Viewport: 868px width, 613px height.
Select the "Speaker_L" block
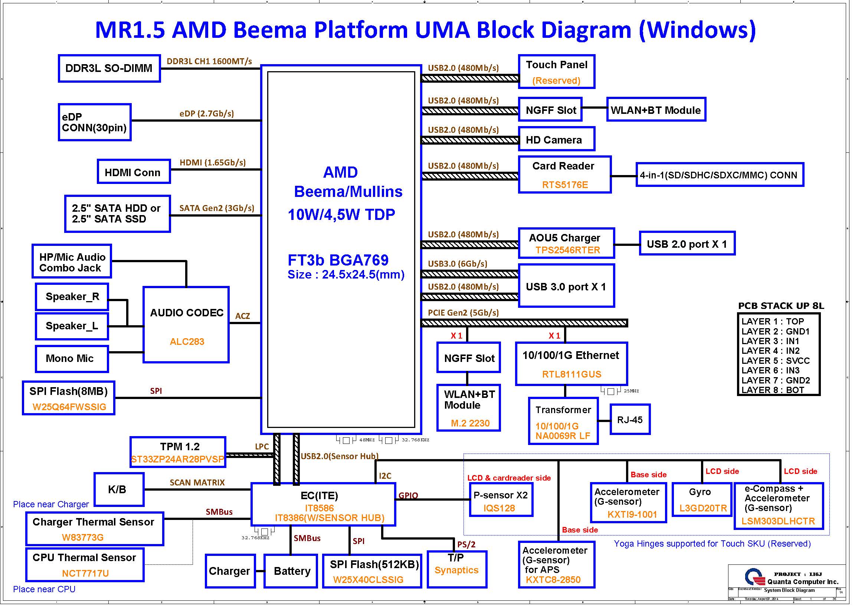click(72, 326)
